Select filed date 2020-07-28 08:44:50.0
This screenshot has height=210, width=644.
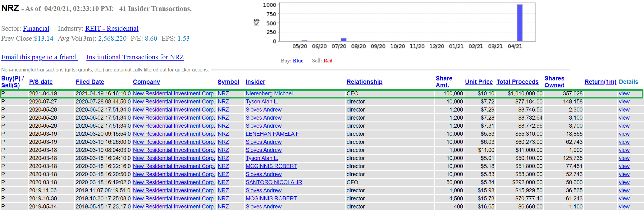point(103,102)
